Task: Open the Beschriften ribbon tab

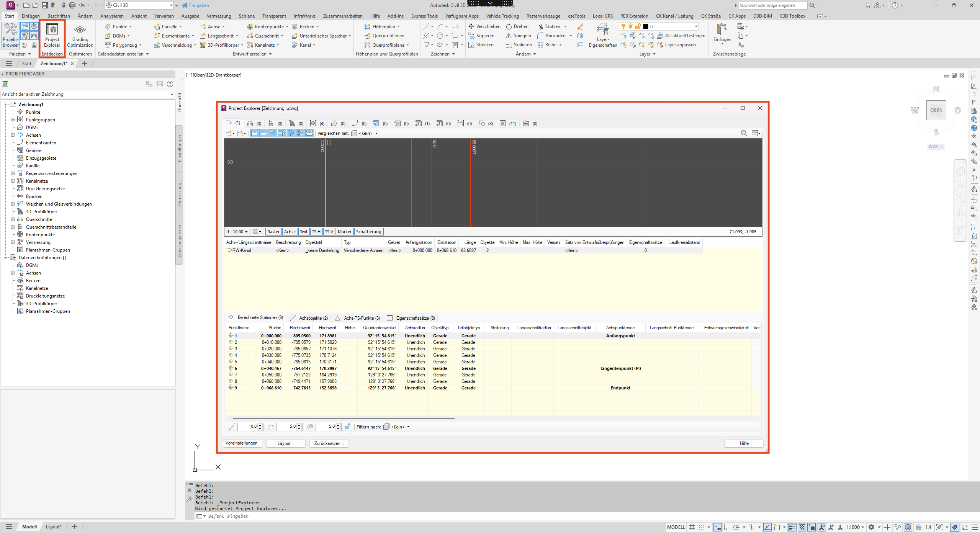Action: click(x=59, y=16)
